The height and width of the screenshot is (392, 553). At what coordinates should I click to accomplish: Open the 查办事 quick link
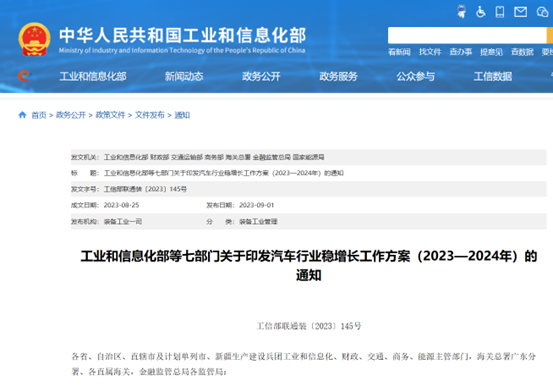pos(461,52)
